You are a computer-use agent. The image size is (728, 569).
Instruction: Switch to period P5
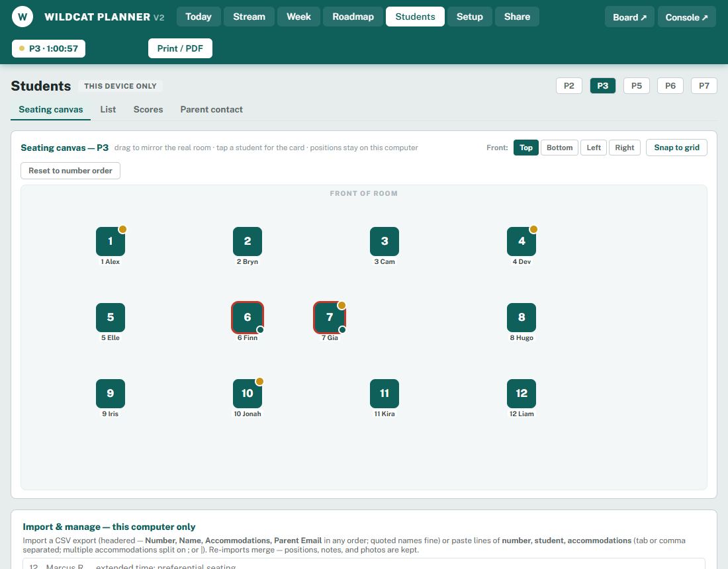[637, 86]
